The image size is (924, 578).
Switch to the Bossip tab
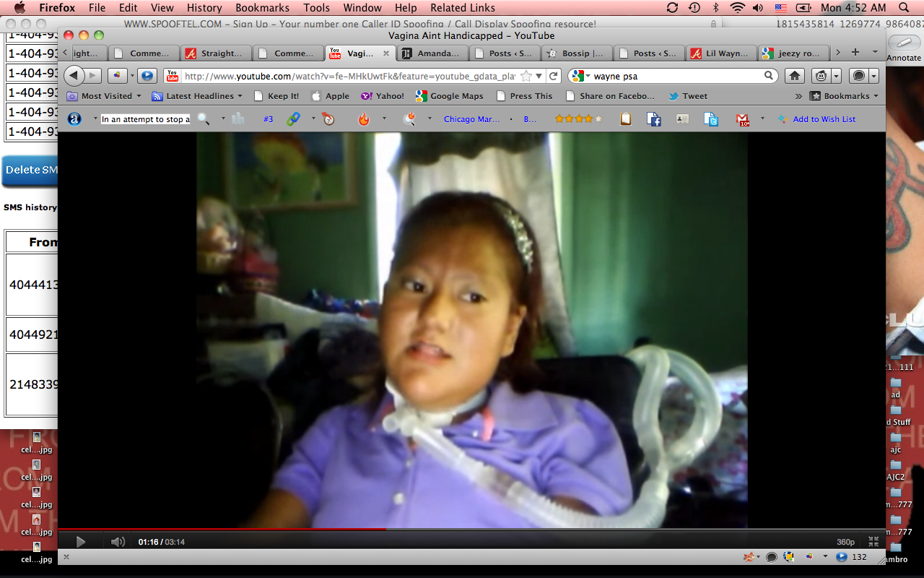click(x=577, y=53)
